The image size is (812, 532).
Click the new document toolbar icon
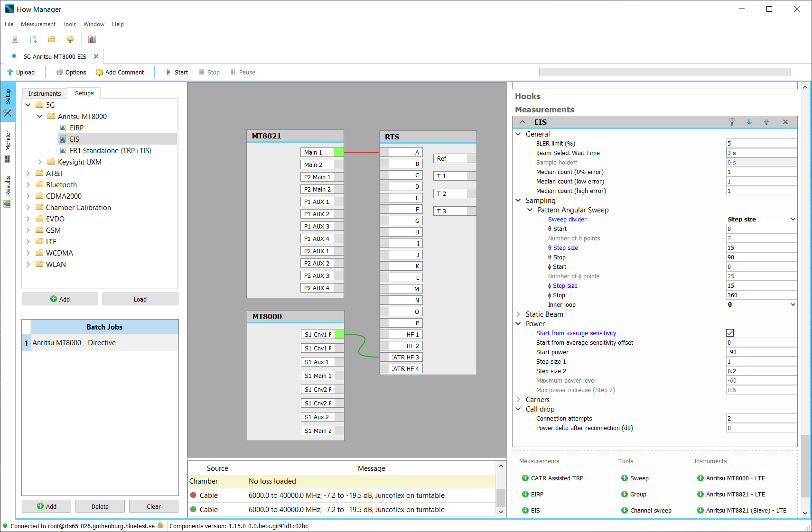[x=33, y=39]
